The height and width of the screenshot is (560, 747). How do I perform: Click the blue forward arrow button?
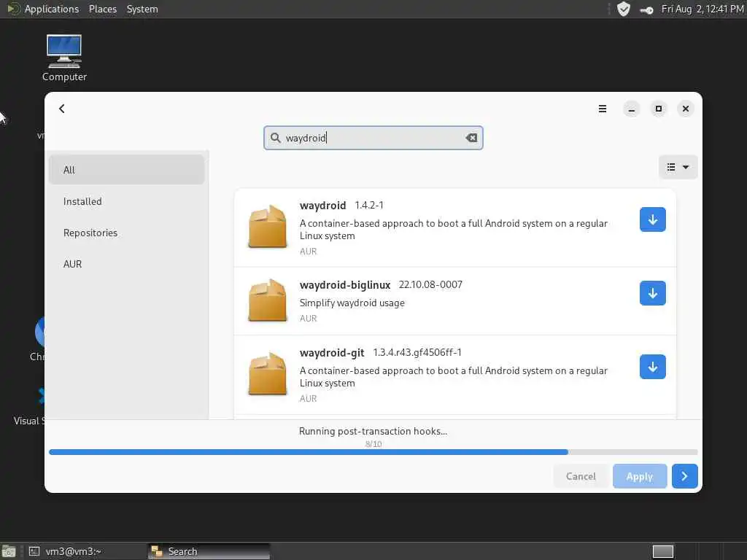(684, 476)
